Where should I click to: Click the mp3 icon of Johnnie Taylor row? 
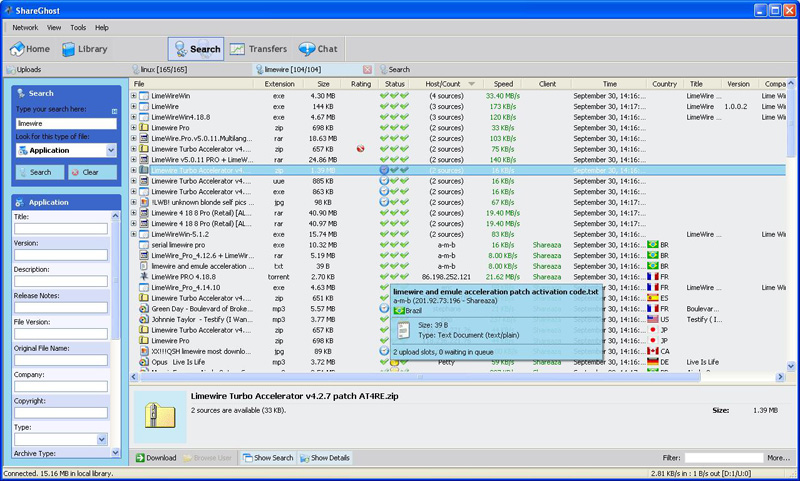click(x=144, y=319)
